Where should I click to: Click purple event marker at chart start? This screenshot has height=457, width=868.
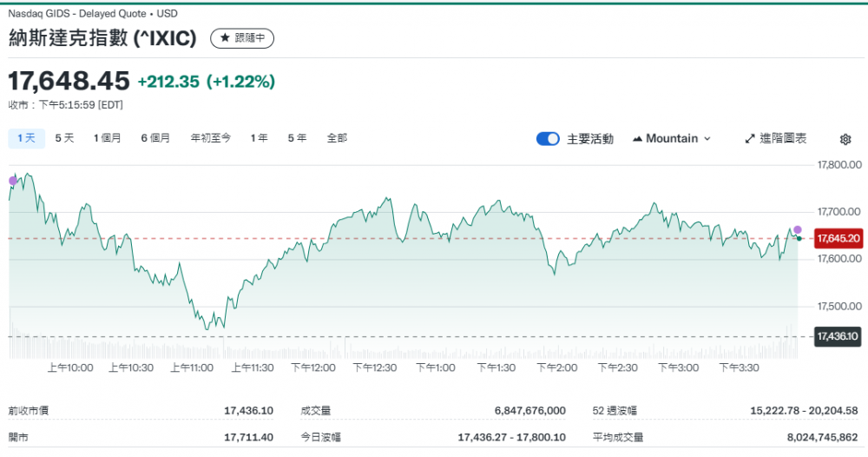12,181
